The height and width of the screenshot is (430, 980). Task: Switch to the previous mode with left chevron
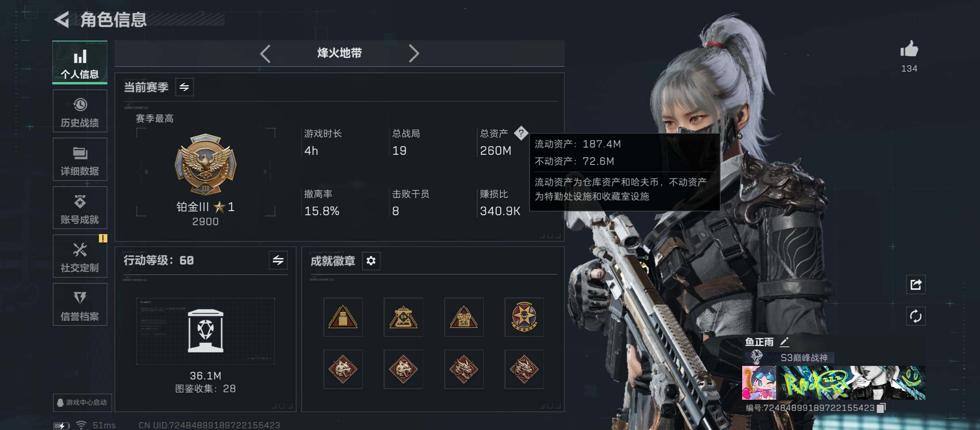point(265,53)
